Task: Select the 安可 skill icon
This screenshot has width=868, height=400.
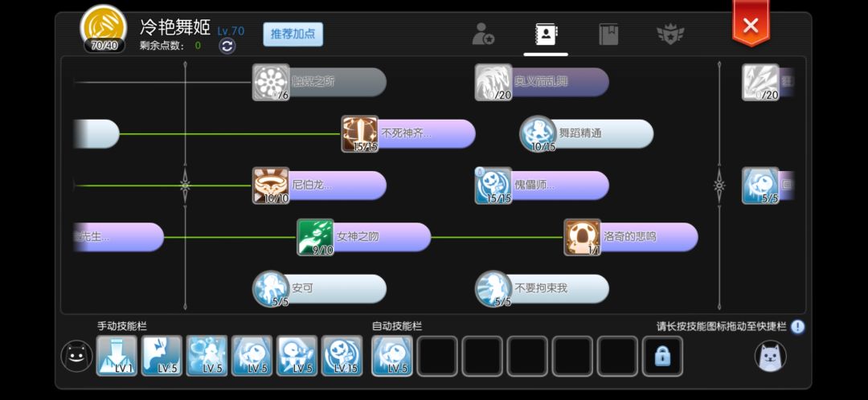Action: [x=271, y=288]
